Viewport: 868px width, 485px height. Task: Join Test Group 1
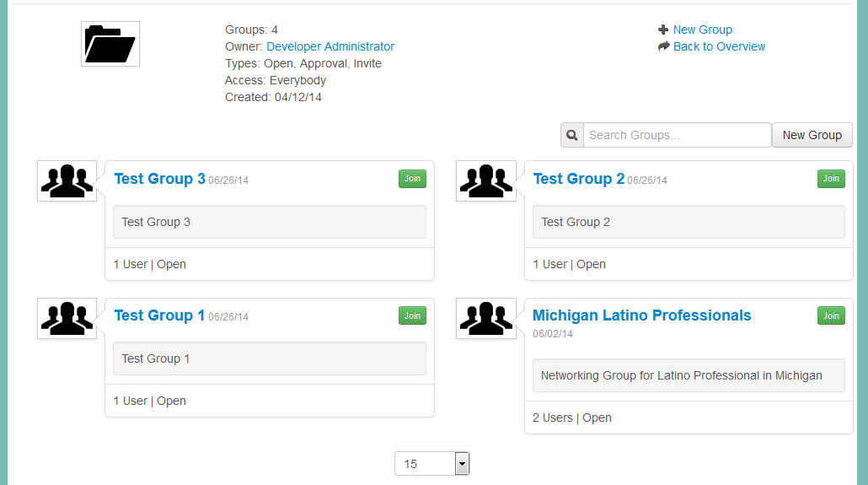[412, 315]
